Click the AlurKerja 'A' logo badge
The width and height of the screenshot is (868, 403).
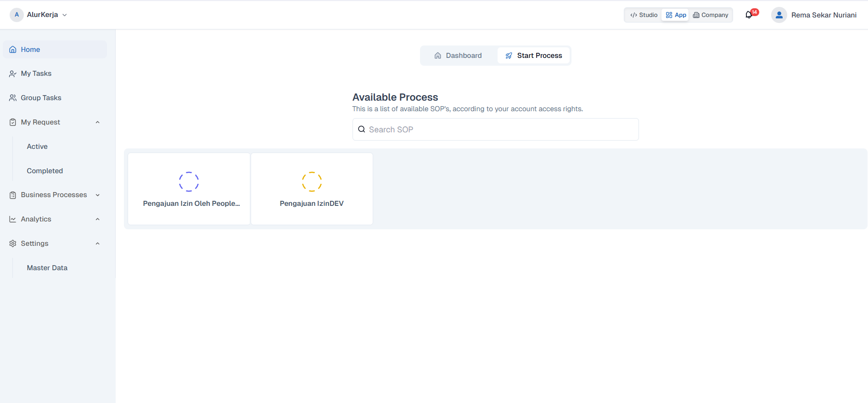click(x=17, y=15)
